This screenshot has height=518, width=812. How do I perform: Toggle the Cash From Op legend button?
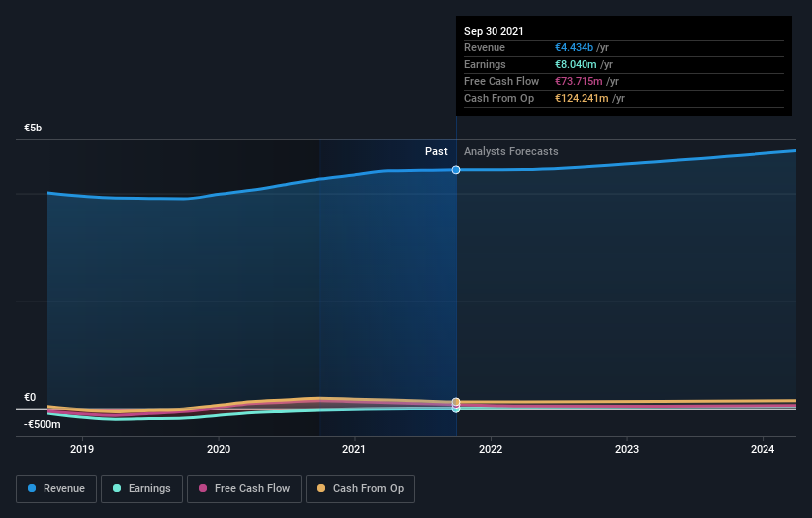point(360,489)
